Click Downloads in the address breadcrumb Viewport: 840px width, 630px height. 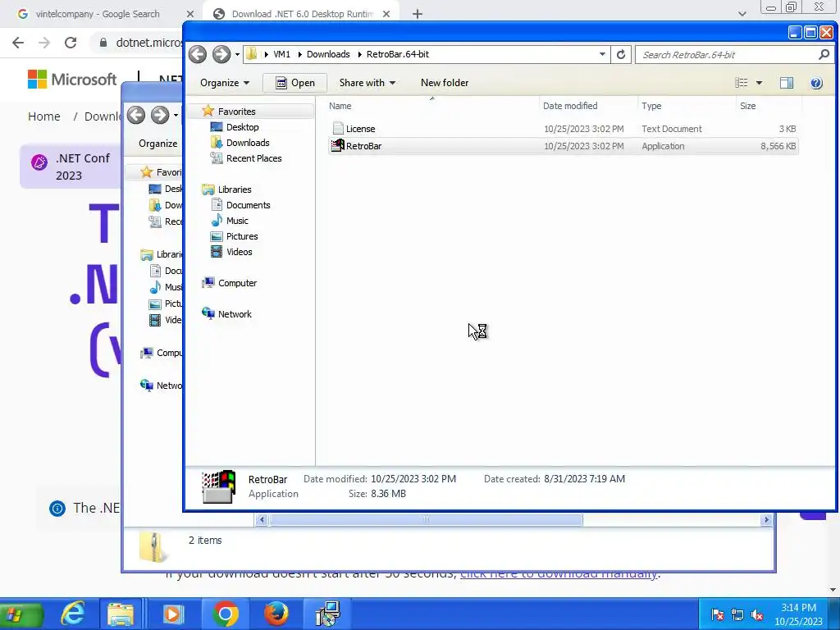pyautogui.click(x=328, y=54)
